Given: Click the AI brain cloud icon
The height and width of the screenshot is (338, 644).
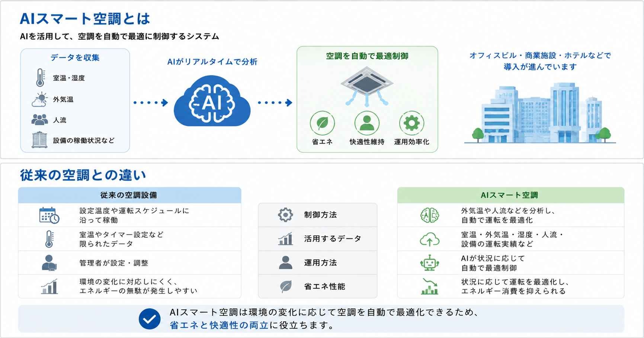Looking at the screenshot, I should [x=212, y=101].
